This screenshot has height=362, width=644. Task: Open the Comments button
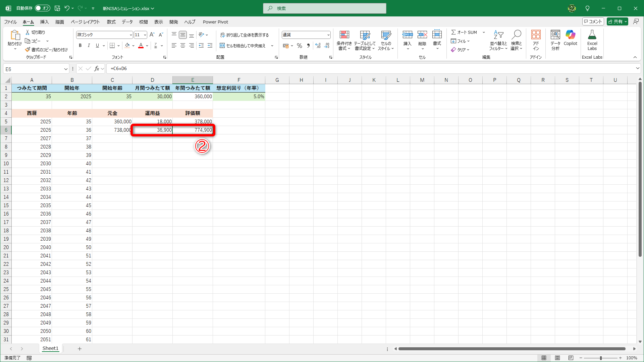pos(593,21)
